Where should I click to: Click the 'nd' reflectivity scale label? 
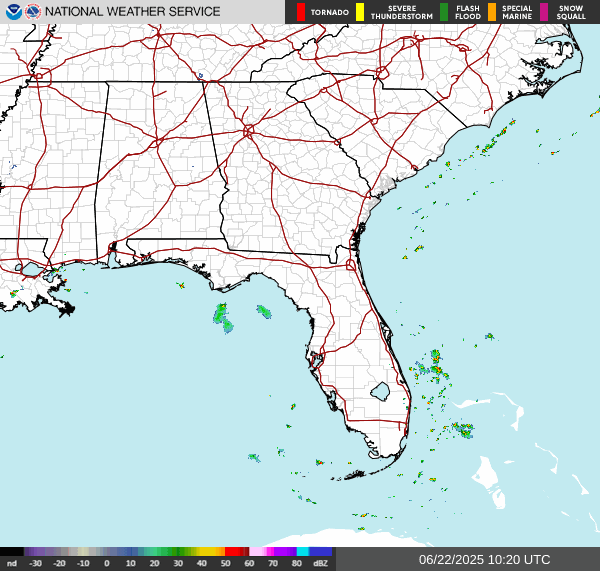[x=12, y=563]
